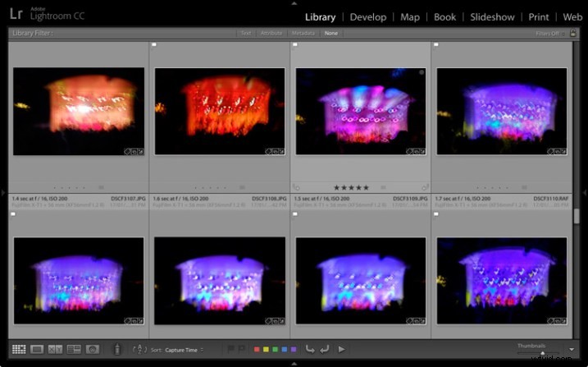The width and height of the screenshot is (588, 367).
Task: Click the develop adjustments badge on DSCF3109.JPG
Action: [x=422, y=152]
